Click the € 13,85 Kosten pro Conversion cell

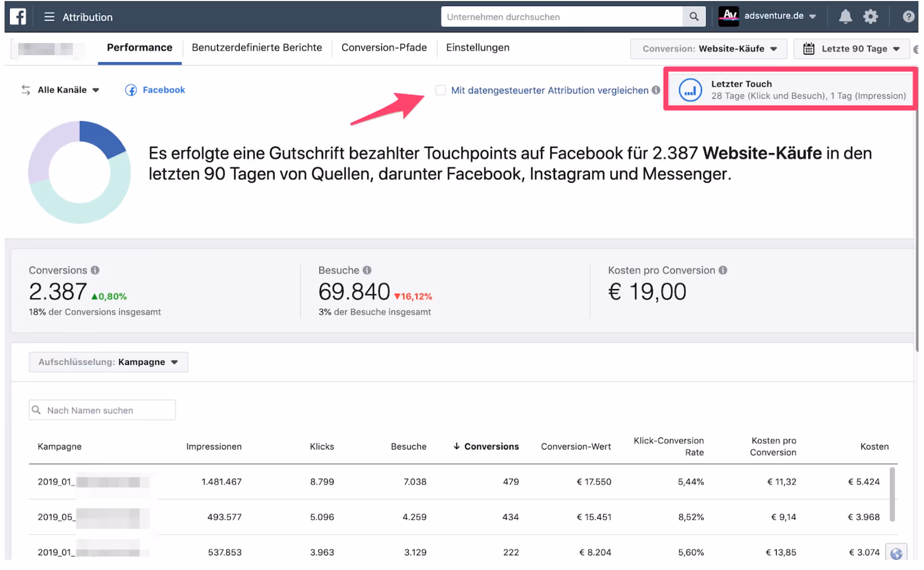[781, 552]
